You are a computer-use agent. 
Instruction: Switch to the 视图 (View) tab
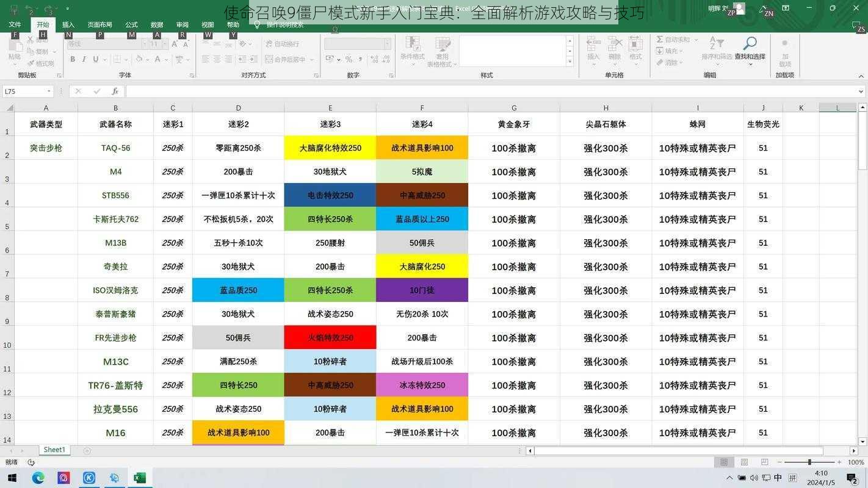(x=208, y=24)
